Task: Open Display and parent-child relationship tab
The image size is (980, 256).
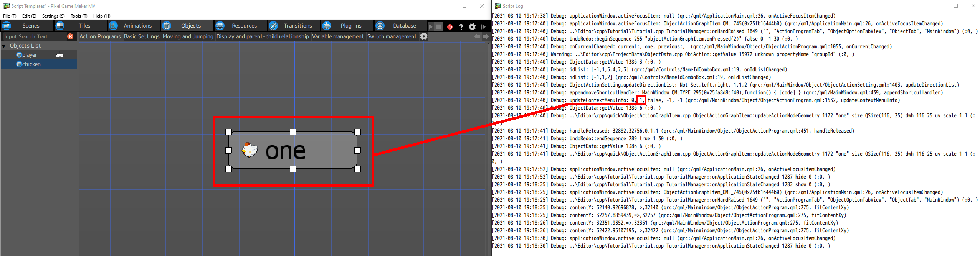Action: tap(263, 36)
